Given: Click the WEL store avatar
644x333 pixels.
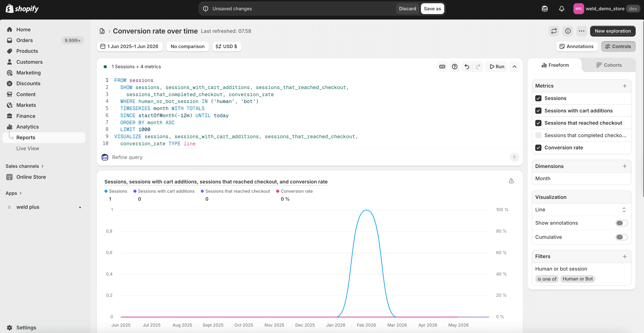Looking at the screenshot, I should (x=579, y=9).
